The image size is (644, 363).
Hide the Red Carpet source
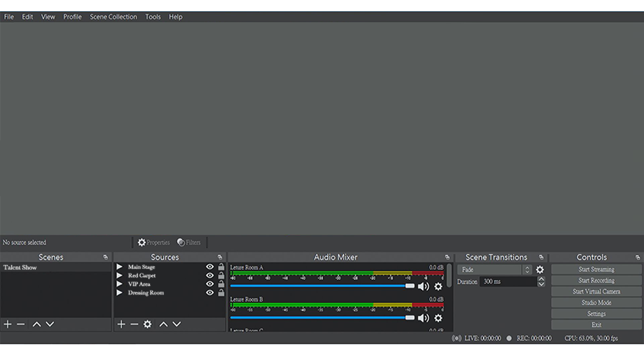coord(210,276)
